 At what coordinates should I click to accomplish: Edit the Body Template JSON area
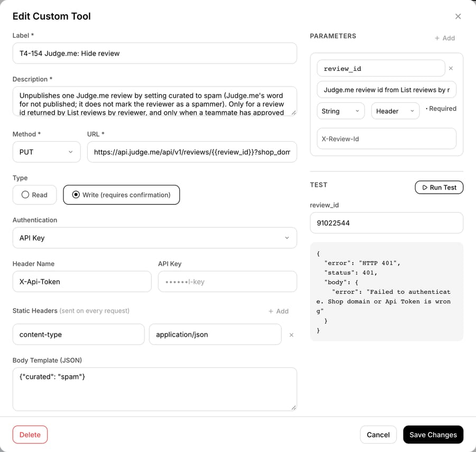[x=155, y=389]
